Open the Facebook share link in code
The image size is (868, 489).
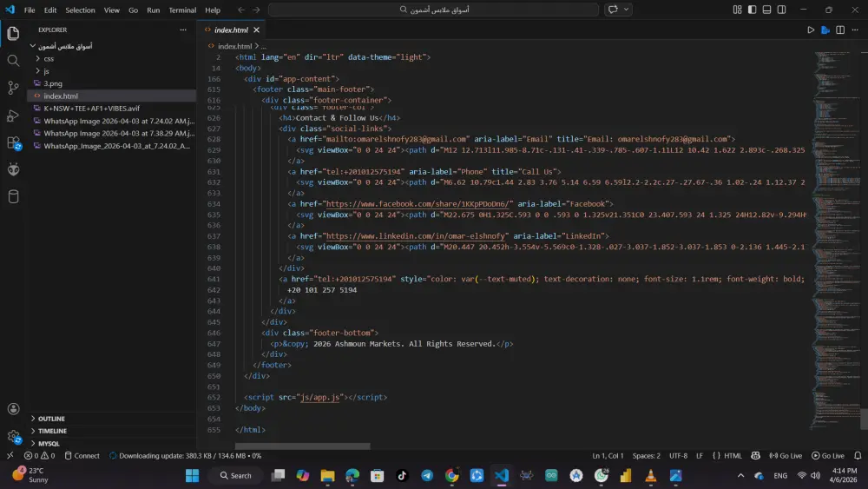click(419, 204)
